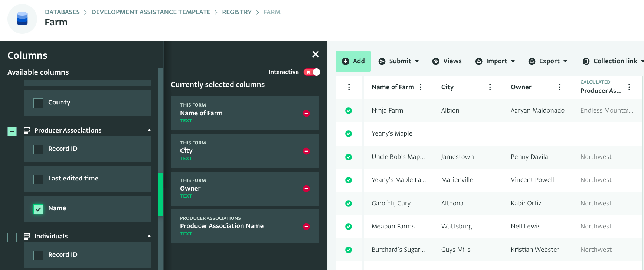Click the available columns scrollbar

(x=161, y=194)
